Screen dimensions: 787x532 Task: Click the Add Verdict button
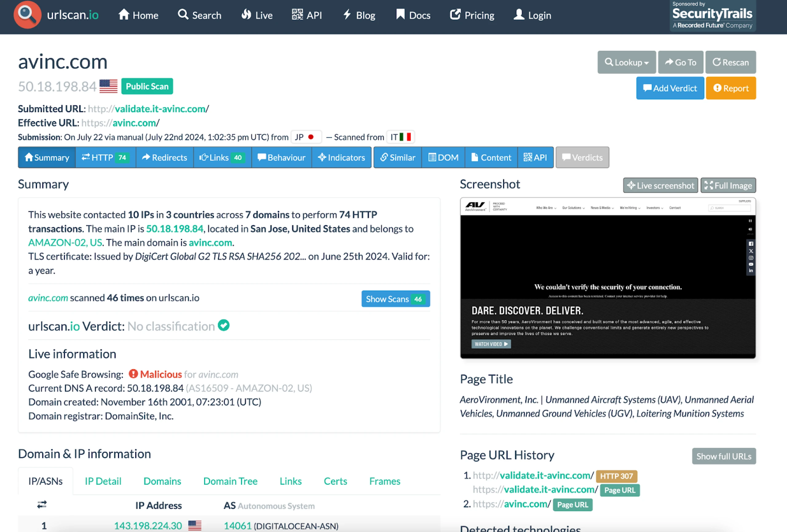pyautogui.click(x=670, y=88)
